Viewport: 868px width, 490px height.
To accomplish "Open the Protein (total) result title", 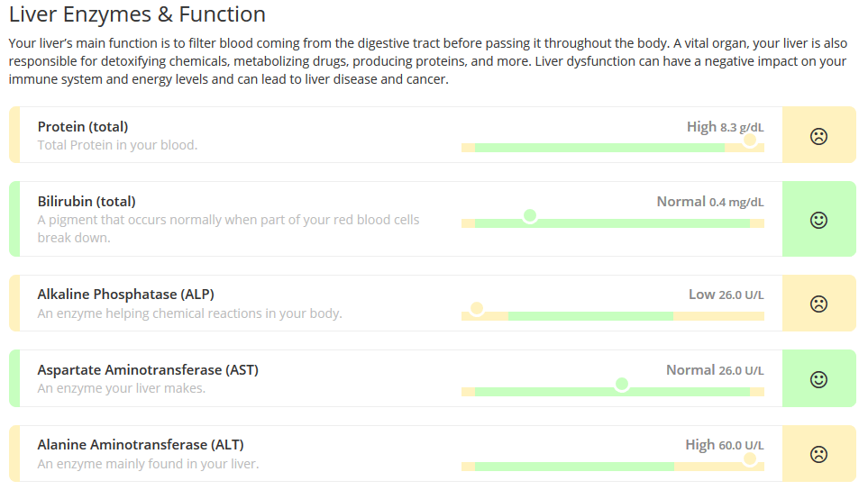I will pos(83,127).
